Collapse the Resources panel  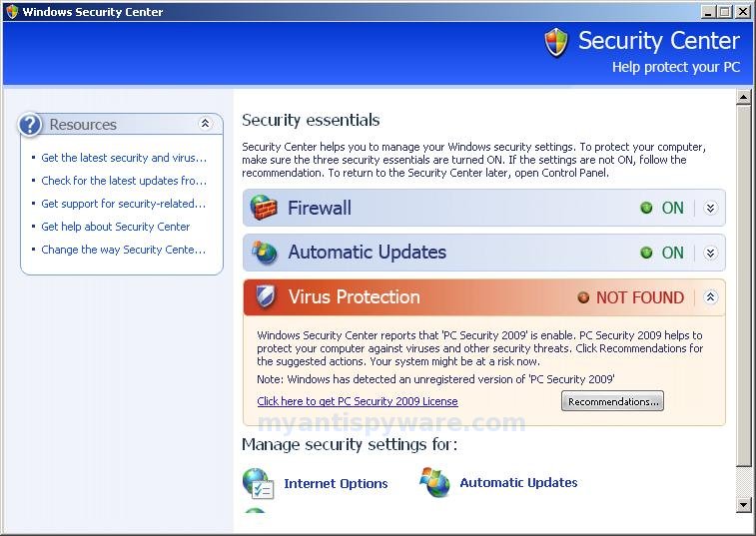pyautogui.click(x=205, y=124)
